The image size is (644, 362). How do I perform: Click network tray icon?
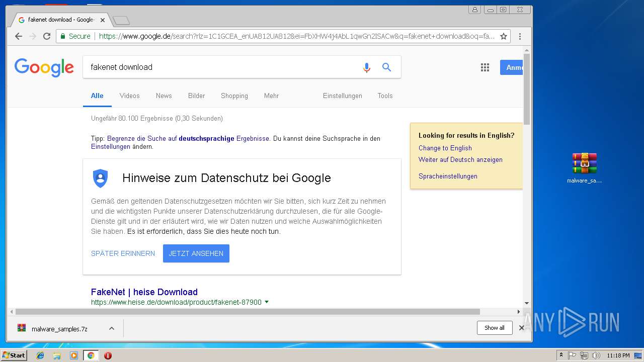pyautogui.click(x=584, y=355)
